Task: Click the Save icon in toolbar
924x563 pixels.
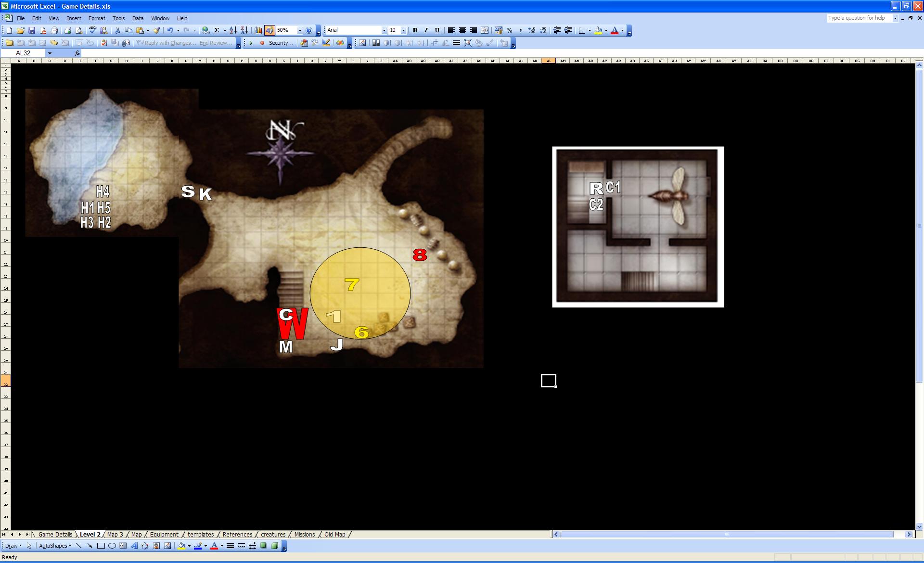Action: click(32, 30)
